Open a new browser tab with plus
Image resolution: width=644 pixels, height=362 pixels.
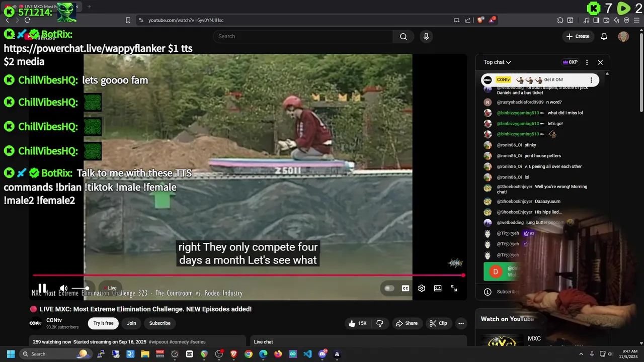[x=89, y=7]
